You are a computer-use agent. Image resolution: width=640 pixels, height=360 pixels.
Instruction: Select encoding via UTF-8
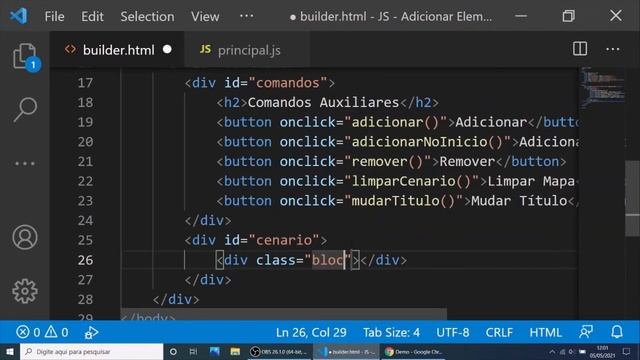[x=453, y=332]
